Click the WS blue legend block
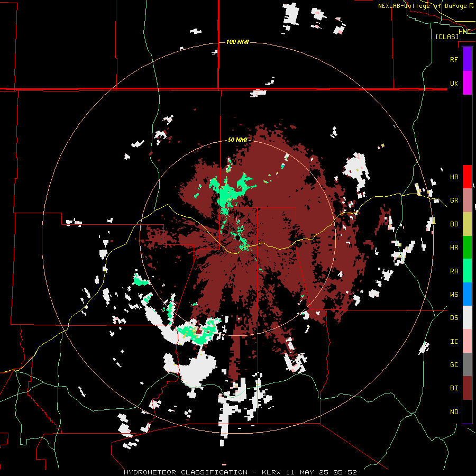Viewport: 476px width, 476px height. 467,294
